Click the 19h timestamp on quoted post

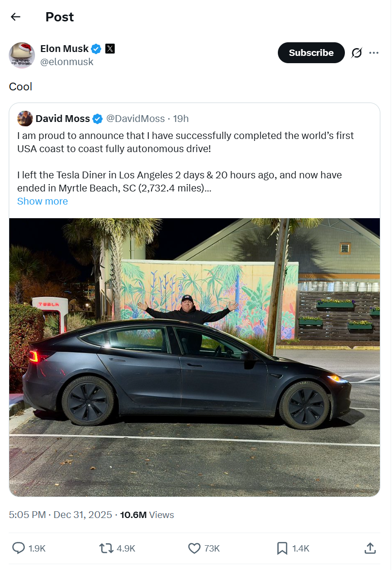tap(181, 119)
